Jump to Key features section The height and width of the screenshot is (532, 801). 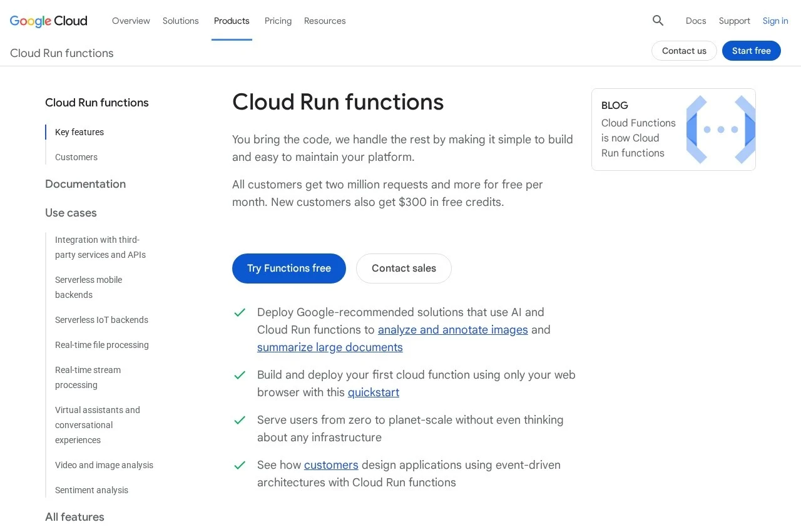pyautogui.click(x=79, y=132)
